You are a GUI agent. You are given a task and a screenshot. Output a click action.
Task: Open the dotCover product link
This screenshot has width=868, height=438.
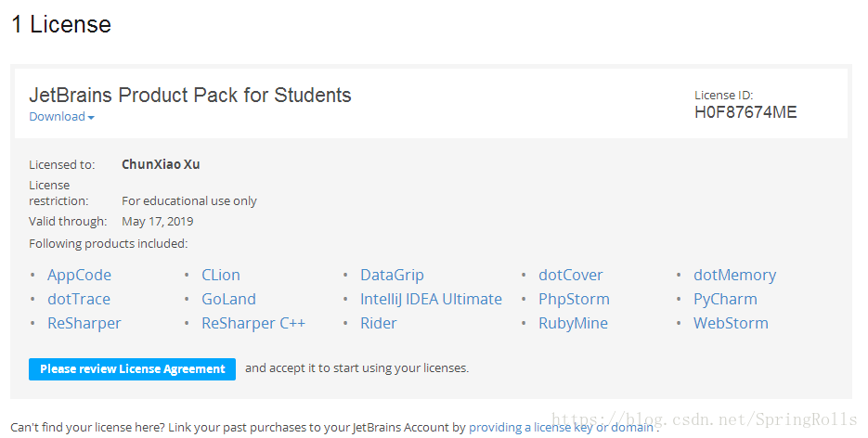(x=571, y=275)
